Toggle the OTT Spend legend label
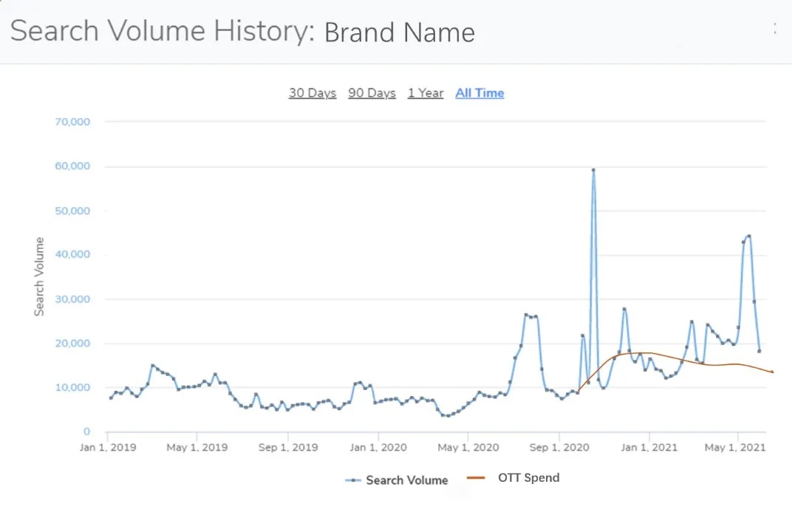 click(528, 477)
